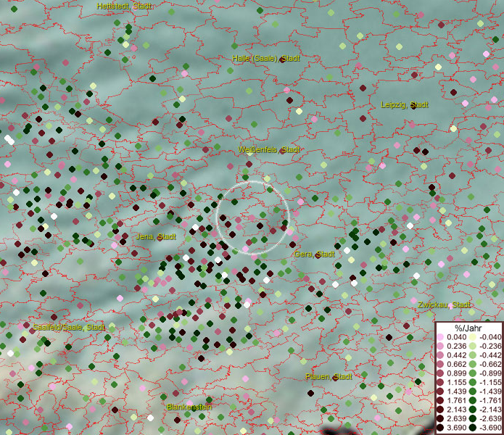The width and height of the screenshot is (504, 435).
Task: Select the Leipzig, Stadt map label
Action: click(405, 104)
